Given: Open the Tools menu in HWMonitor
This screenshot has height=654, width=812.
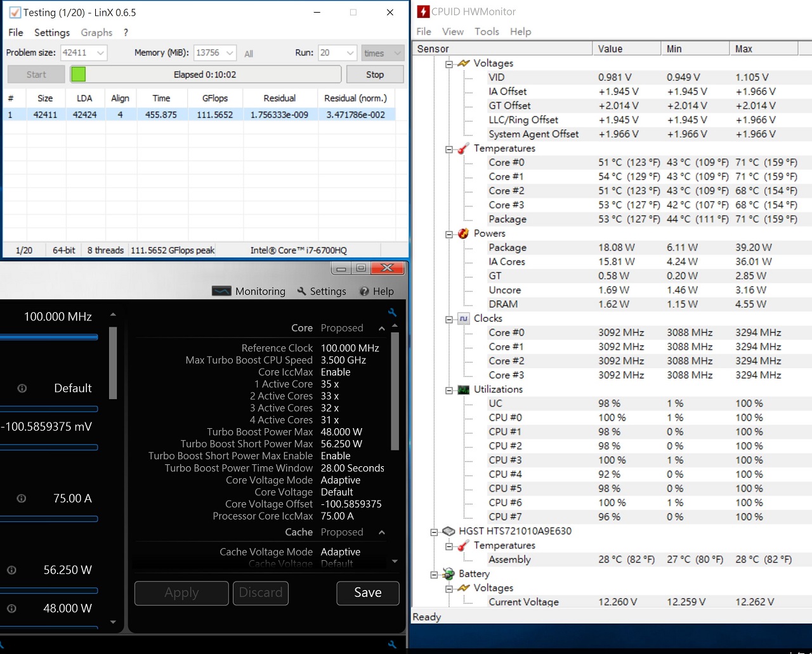Looking at the screenshot, I should (487, 32).
